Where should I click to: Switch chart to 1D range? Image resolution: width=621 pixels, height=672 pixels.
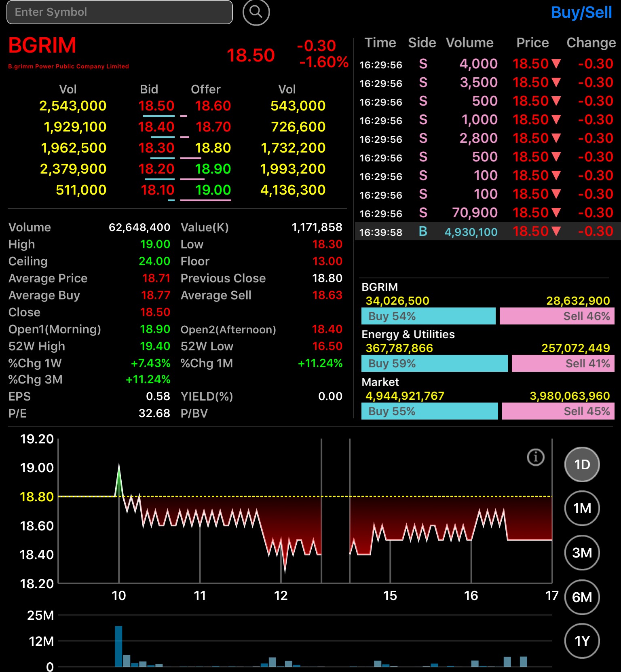coord(582,464)
